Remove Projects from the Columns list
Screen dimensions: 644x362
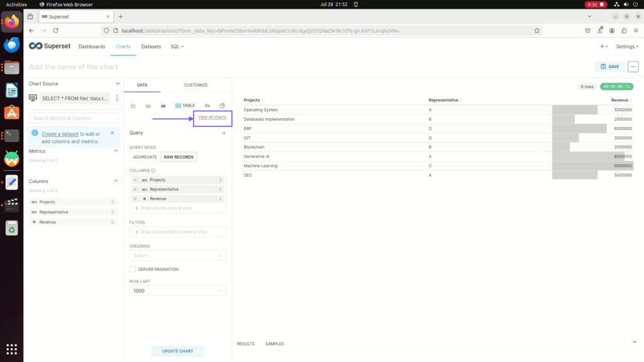(135, 180)
